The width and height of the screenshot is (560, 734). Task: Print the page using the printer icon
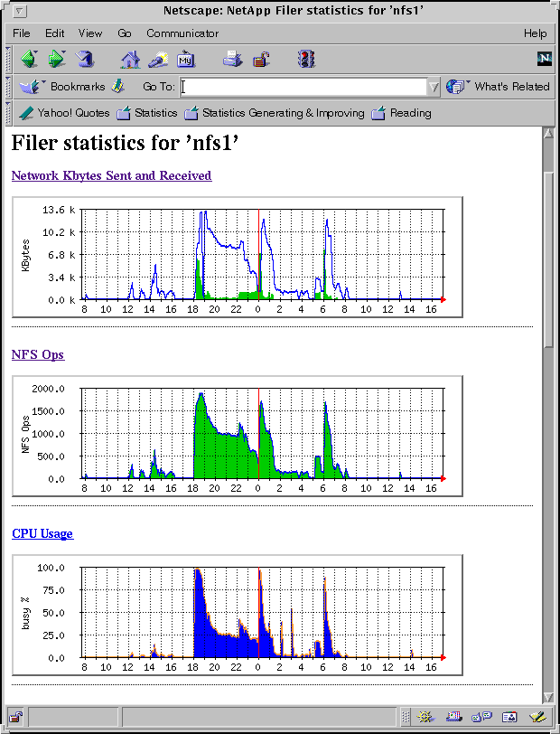point(233,60)
